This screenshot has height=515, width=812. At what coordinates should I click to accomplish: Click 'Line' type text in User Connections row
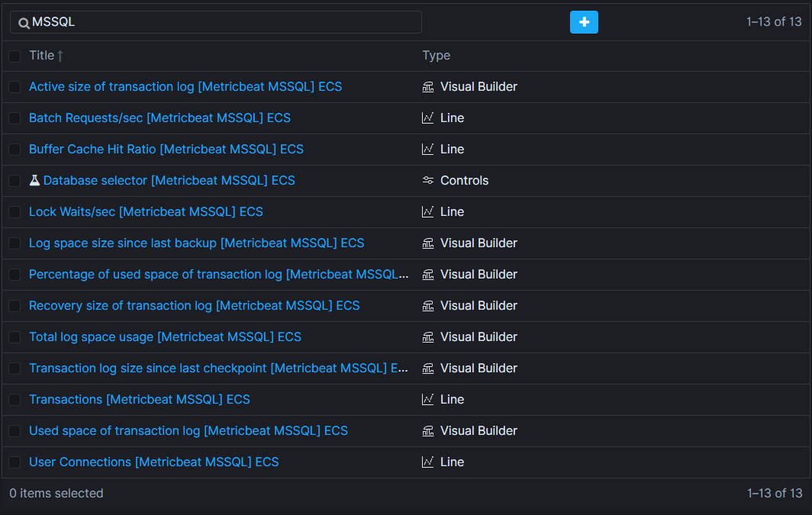coord(452,462)
